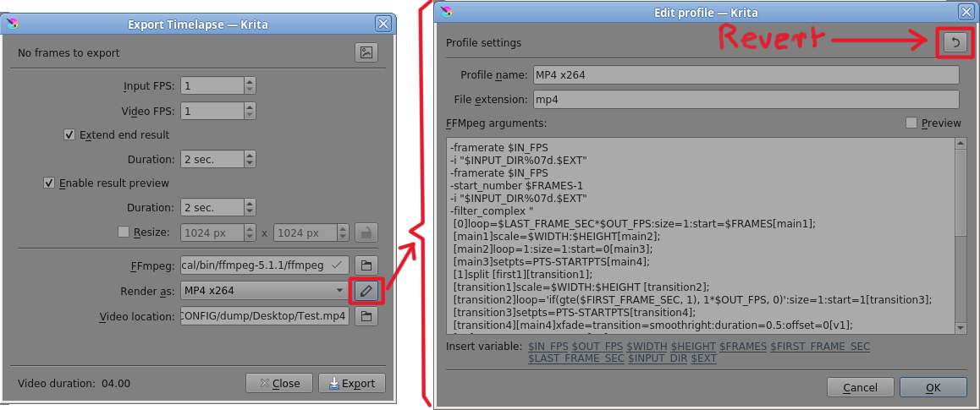Browse for the FFmpeg executable folder icon

tap(366, 265)
